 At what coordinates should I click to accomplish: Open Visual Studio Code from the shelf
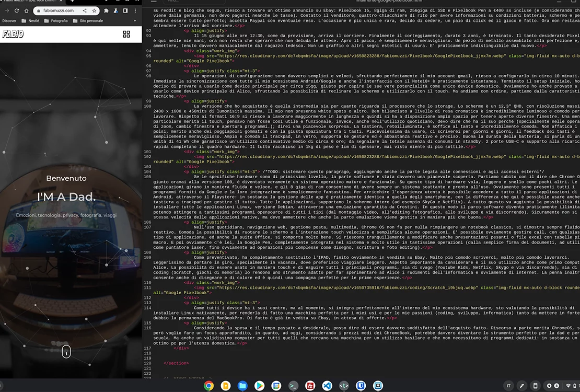[327, 385]
